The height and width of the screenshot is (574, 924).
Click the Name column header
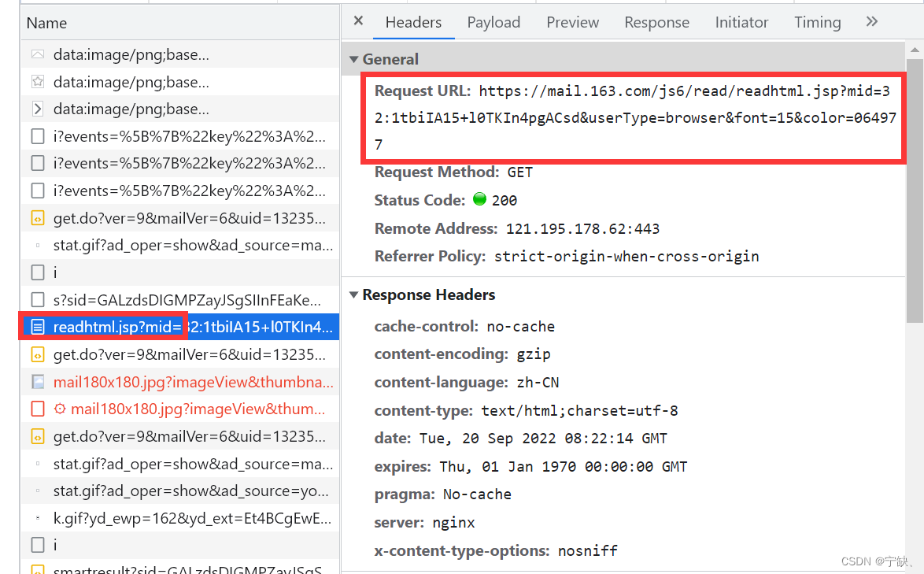(46, 23)
